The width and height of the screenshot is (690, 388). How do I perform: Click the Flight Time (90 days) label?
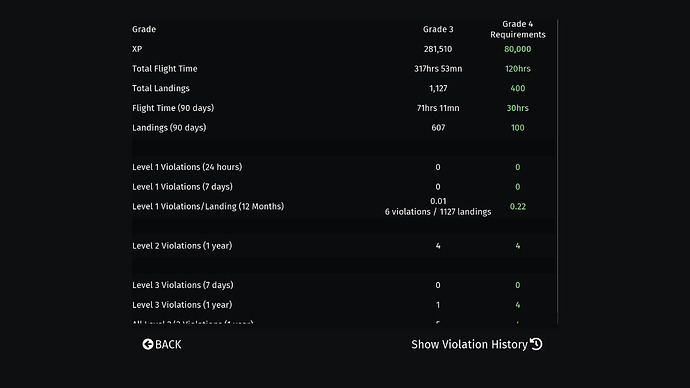[173, 108]
